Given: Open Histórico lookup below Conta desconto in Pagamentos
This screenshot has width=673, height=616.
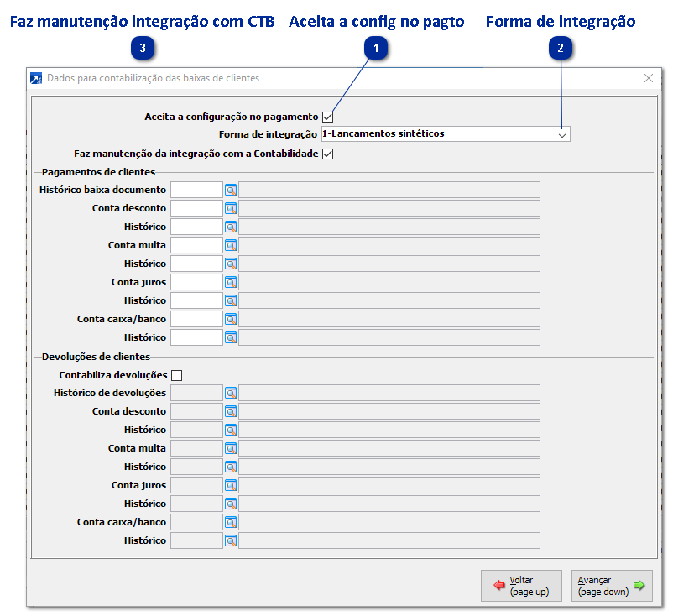Looking at the screenshot, I should [x=232, y=227].
